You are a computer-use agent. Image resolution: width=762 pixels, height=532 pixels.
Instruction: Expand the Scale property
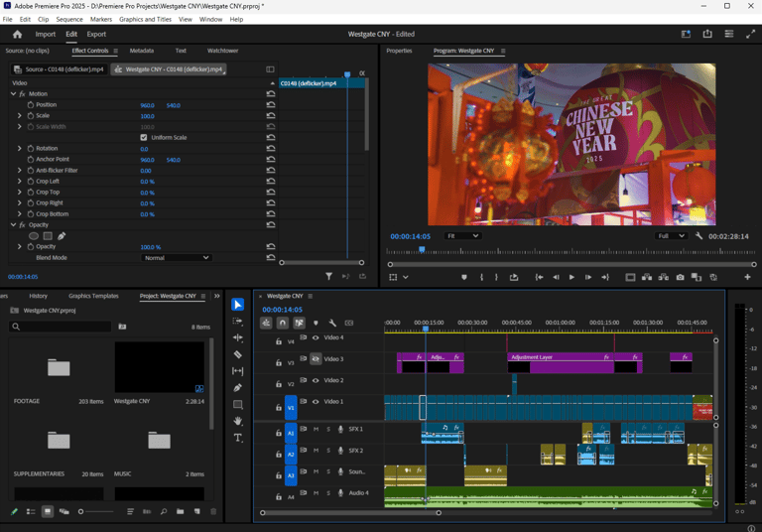click(x=20, y=116)
